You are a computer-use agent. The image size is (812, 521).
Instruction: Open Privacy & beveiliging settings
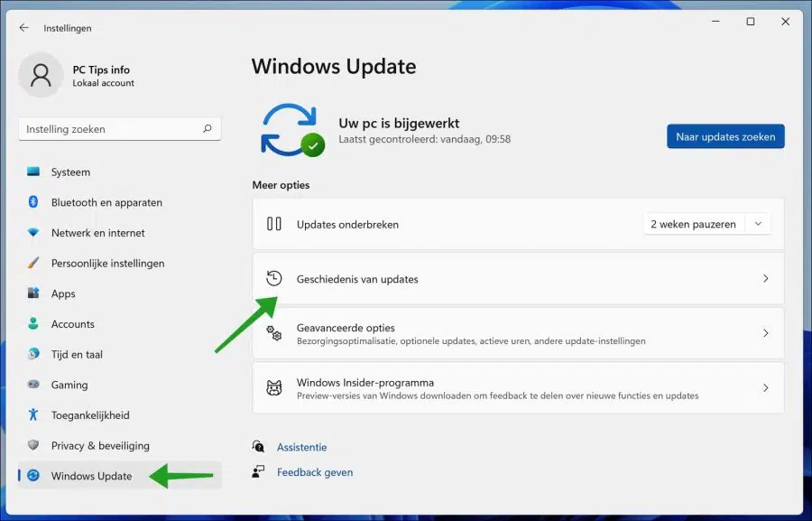click(120, 446)
